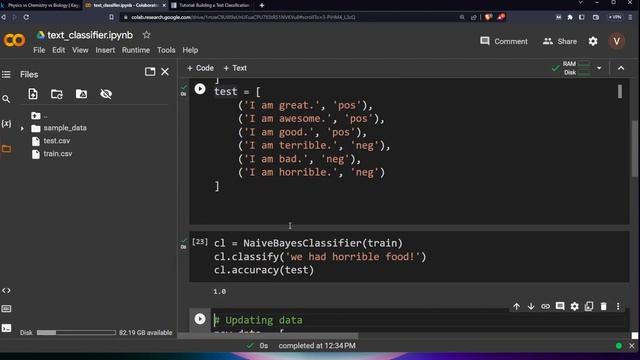Click the completed at 12:34 PM status

tap(317, 346)
